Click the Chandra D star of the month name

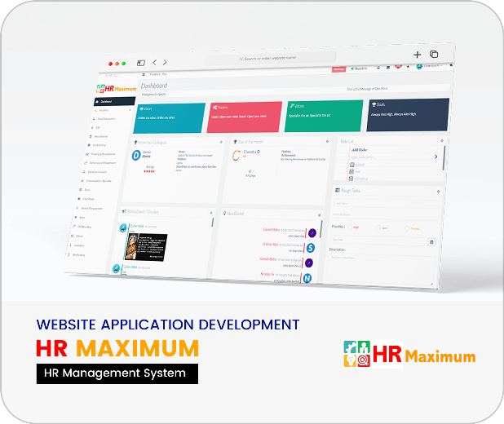252,152
